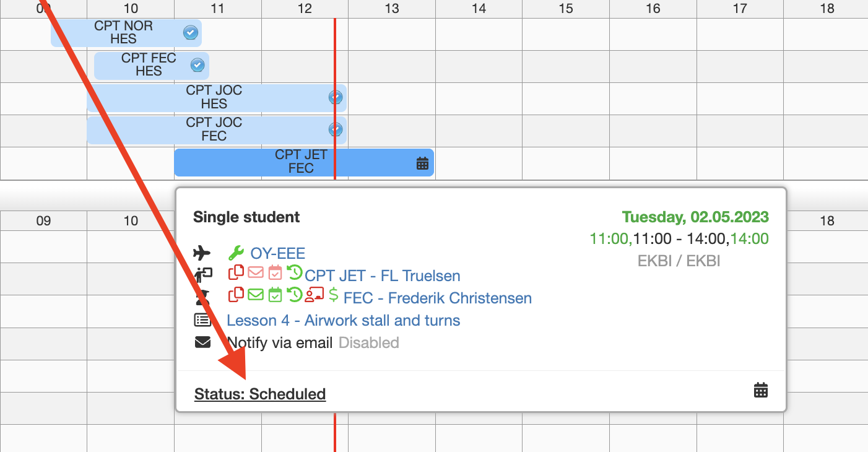Open the calendar icon at the popup bottom right
The width and height of the screenshot is (868, 452).
[x=760, y=389]
